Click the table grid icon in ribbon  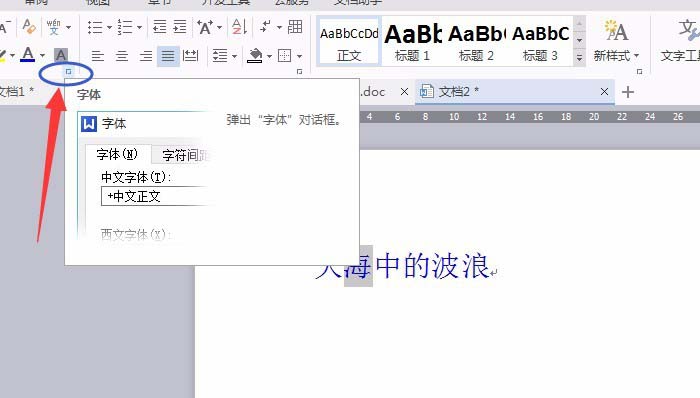coord(295,27)
